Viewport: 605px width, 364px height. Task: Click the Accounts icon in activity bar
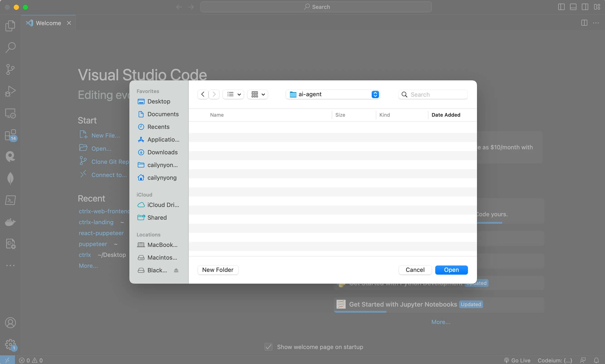pyautogui.click(x=10, y=322)
